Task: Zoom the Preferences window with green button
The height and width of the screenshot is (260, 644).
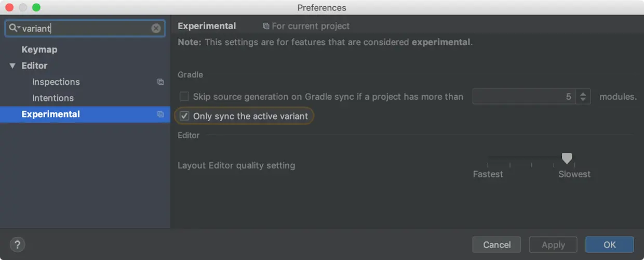Action: pyautogui.click(x=36, y=8)
